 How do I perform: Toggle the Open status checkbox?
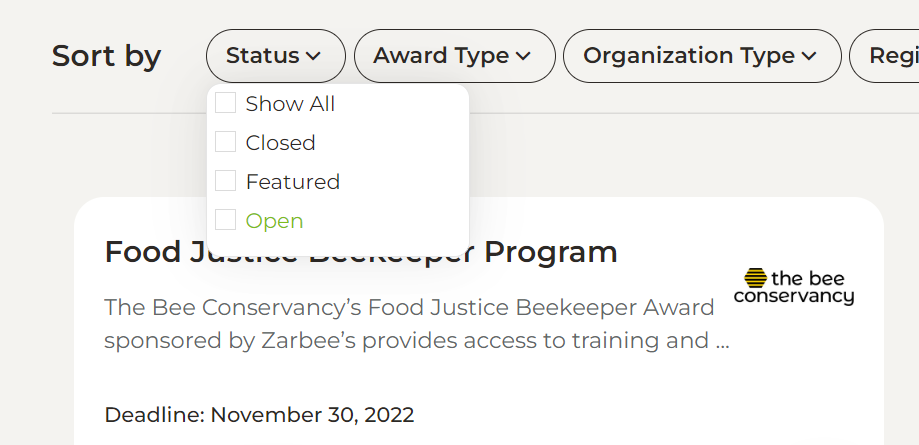pyautogui.click(x=226, y=220)
